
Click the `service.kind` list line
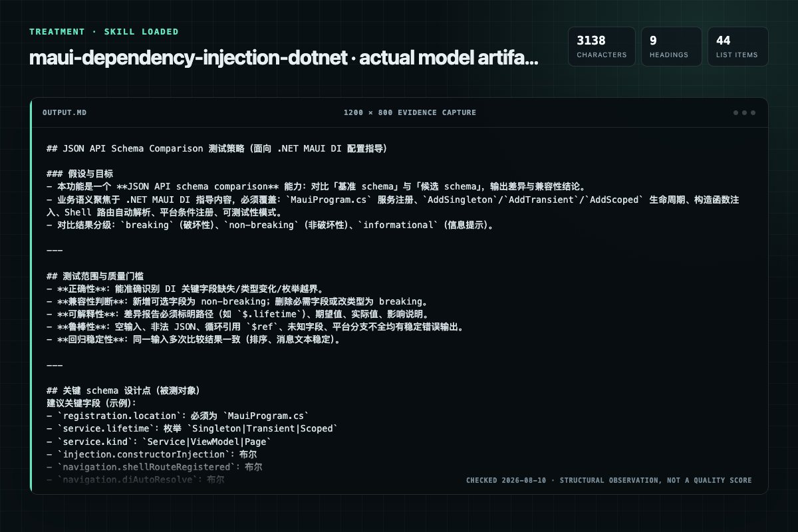coord(159,441)
